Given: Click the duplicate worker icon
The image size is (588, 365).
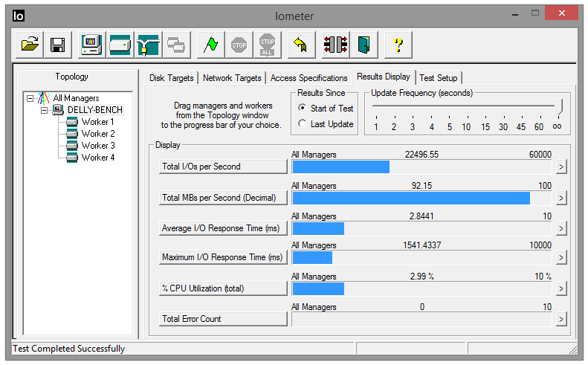Looking at the screenshot, I should [176, 45].
